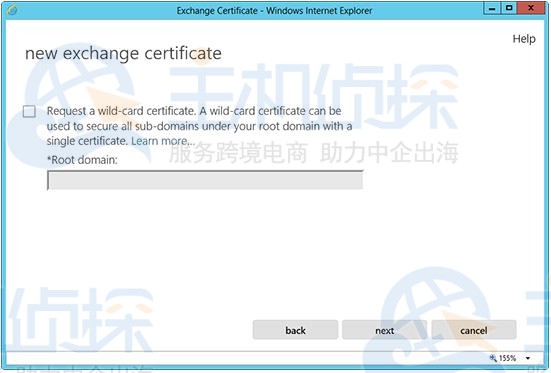Click the 155% zoom level text
The width and height of the screenshot is (551, 373).
(507, 358)
